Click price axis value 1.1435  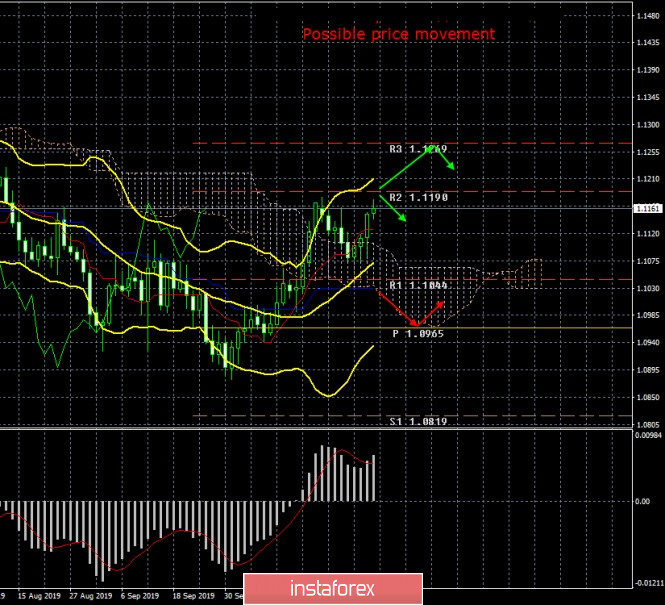tap(648, 43)
